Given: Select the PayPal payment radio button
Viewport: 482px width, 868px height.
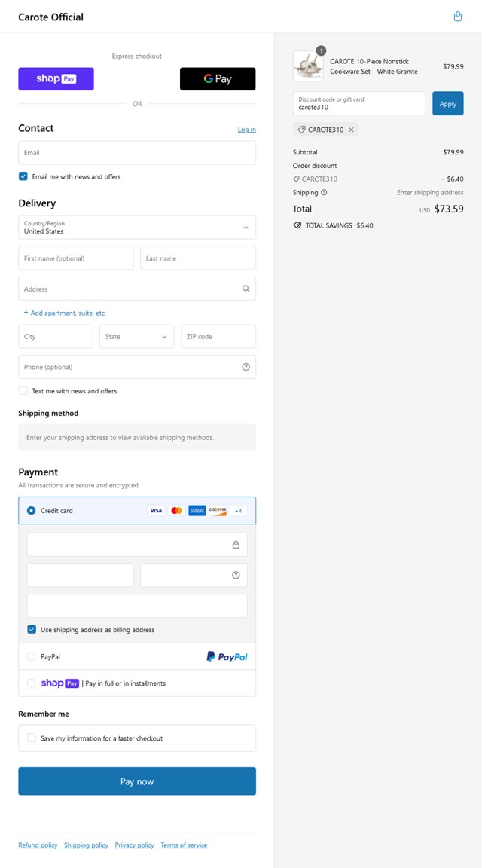Looking at the screenshot, I should pyautogui.click(x=32, y=656).
